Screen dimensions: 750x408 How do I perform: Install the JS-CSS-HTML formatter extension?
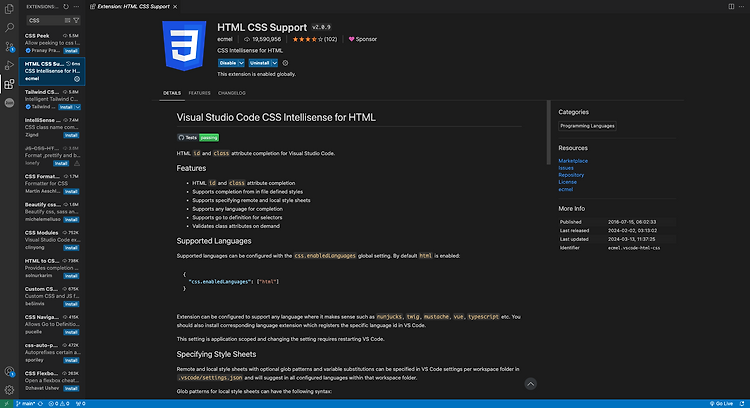[x=61, y=164]
